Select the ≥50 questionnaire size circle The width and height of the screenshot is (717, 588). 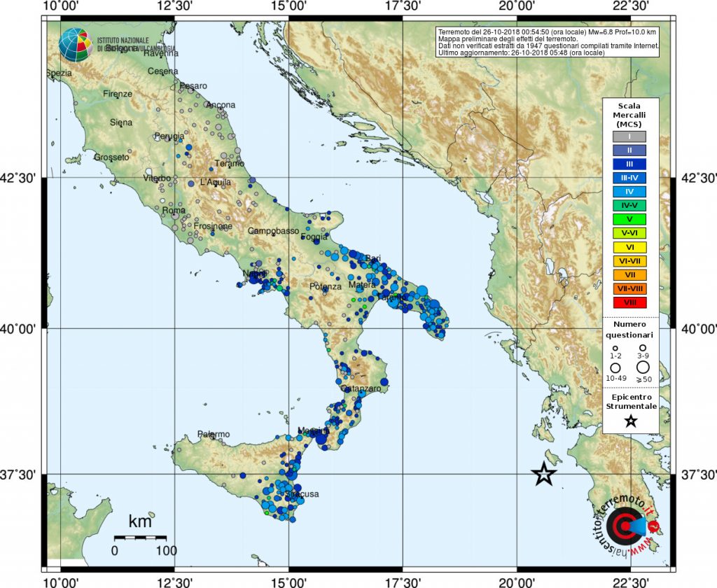(x=643, y=367)
